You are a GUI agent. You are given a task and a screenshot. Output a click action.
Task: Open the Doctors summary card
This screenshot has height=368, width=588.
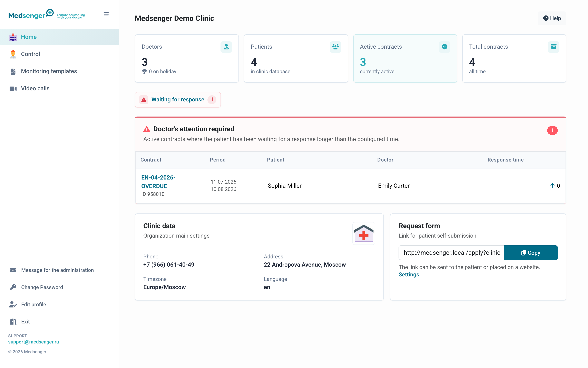click(x=187, y=58)
